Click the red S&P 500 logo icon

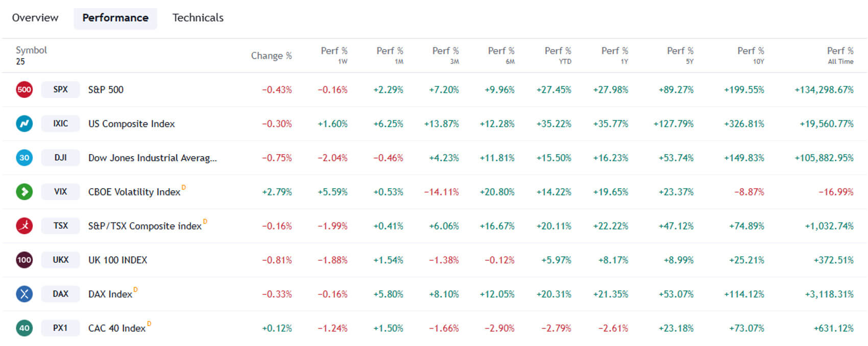(x=24, y=90)
